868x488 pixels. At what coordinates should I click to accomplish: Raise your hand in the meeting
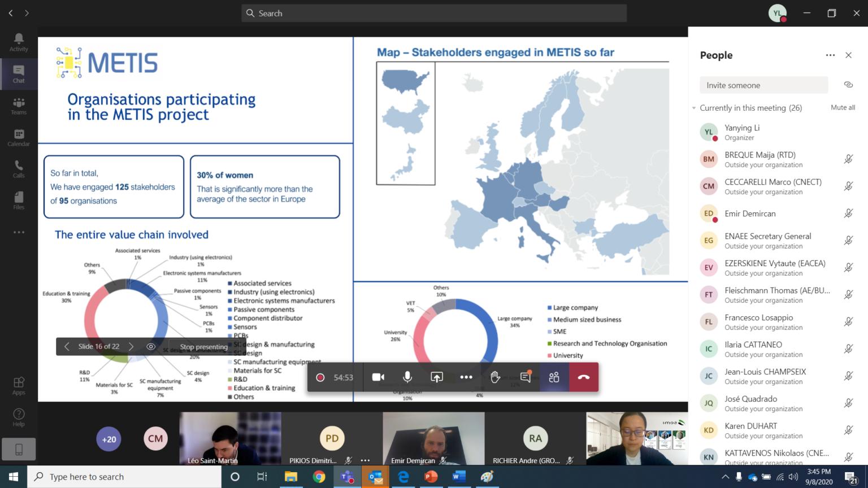coord(496,377)
